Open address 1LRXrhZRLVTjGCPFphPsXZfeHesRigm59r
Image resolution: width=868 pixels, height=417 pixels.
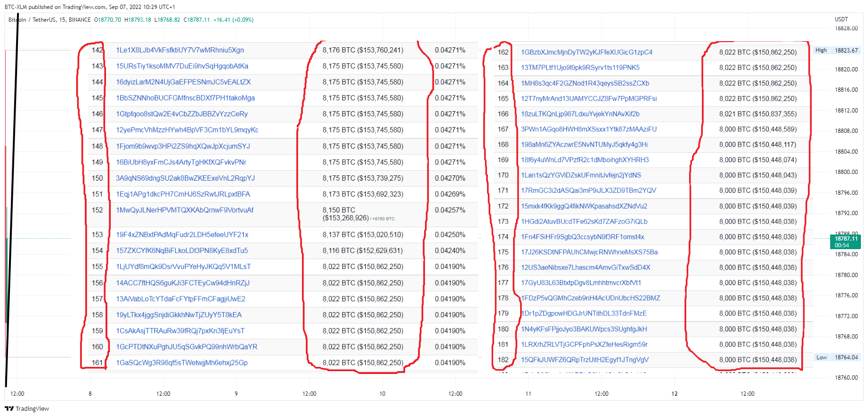[584, 345]
